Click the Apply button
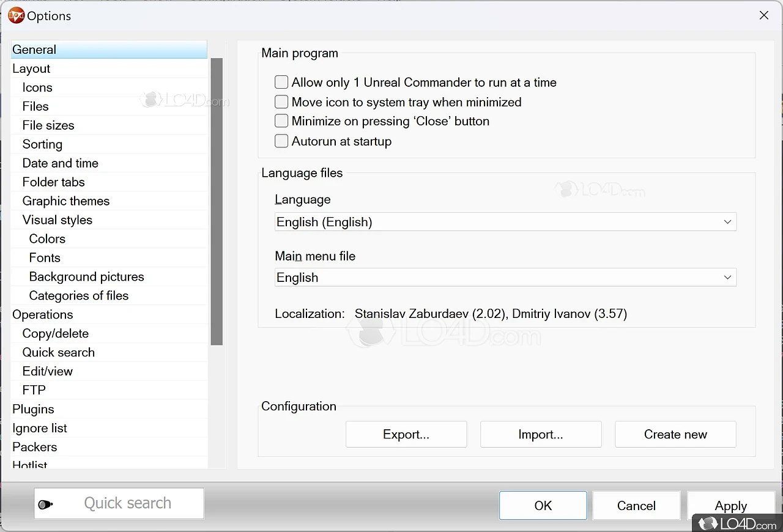Viewport: 783px width, 532px height. point(731,506)
